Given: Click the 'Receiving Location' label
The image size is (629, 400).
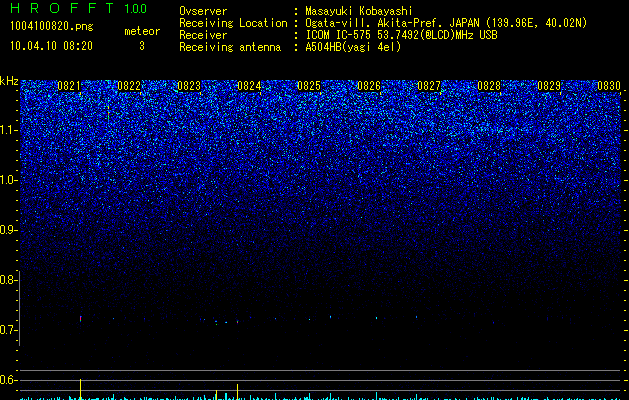Looking at the screenshot, I should (233, 23).
